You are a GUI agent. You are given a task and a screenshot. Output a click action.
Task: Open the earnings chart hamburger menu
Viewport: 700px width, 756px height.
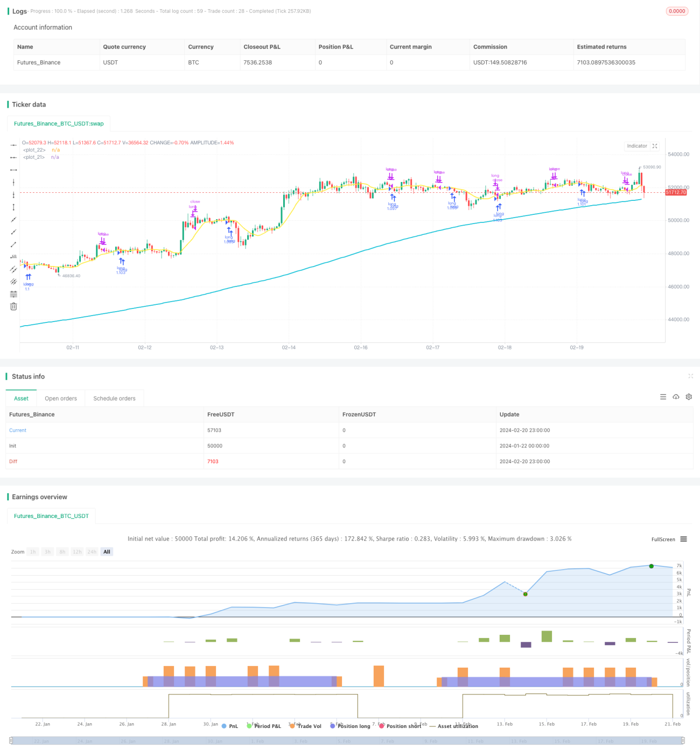[x=683, y=539]
